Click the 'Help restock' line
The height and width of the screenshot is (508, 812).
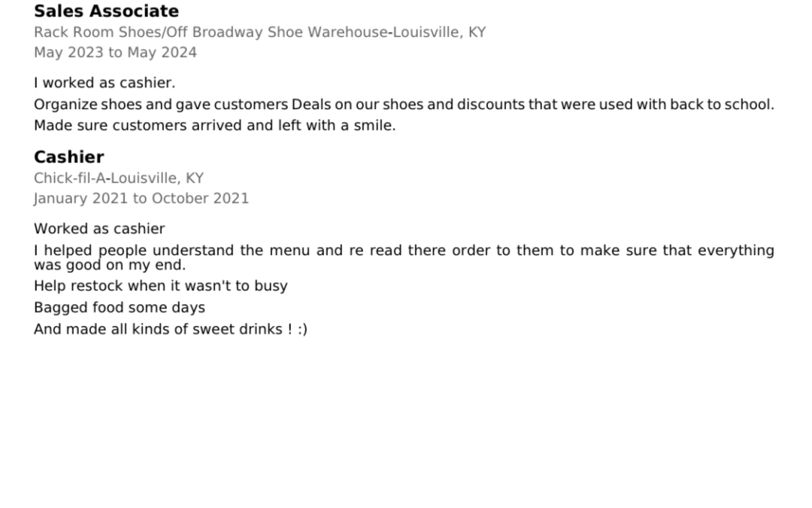pos(160,286)
